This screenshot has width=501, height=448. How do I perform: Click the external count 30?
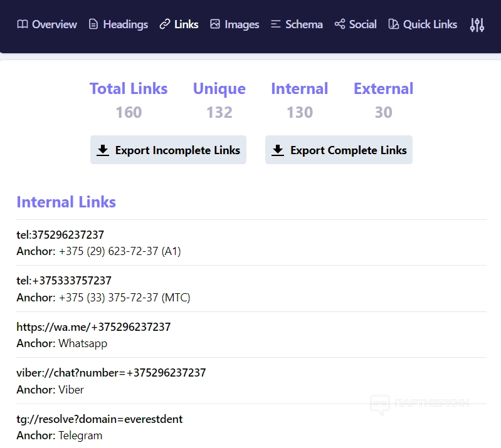(383, 112)
